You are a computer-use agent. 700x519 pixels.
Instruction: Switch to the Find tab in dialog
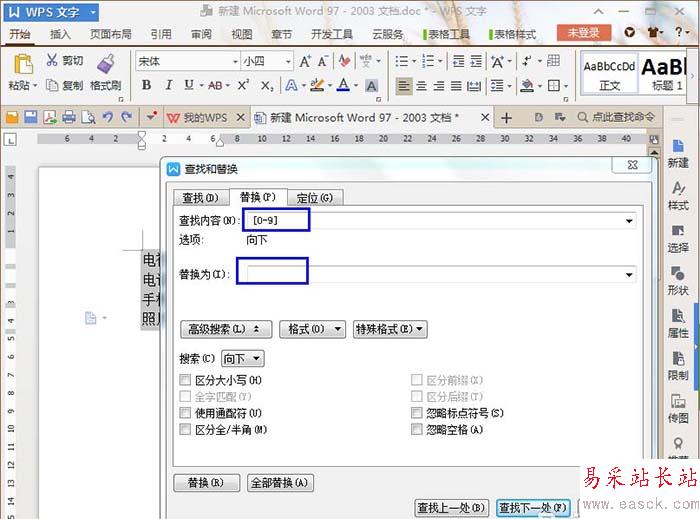199,197
